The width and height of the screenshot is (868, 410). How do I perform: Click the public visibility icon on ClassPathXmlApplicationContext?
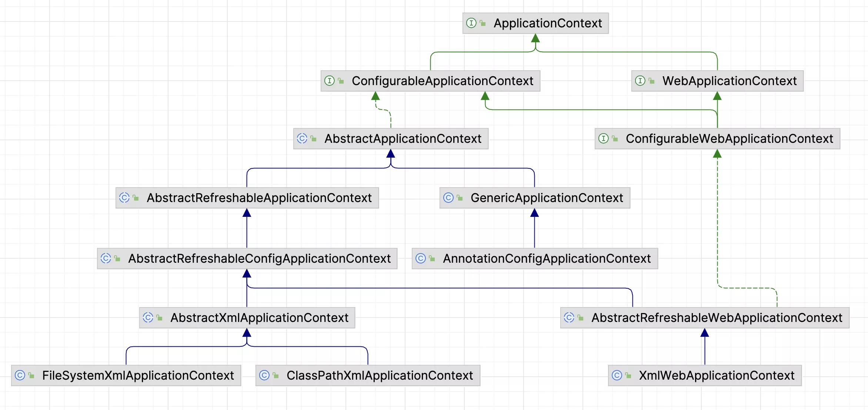pos(276,376)
